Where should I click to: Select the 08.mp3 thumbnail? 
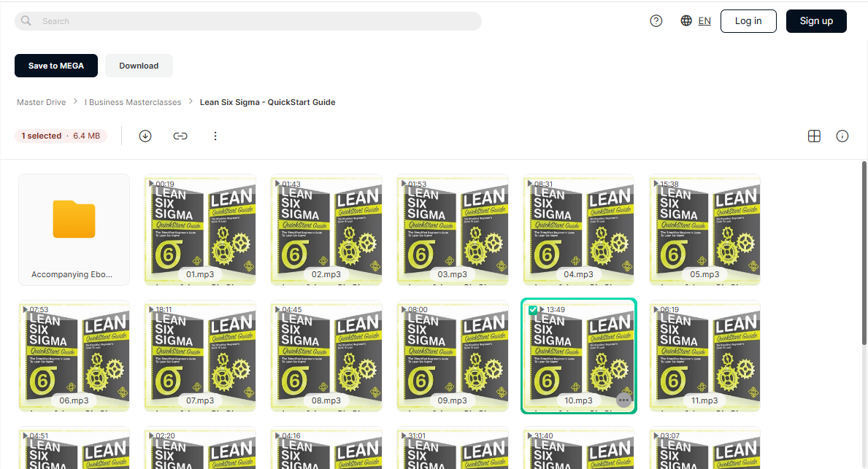tap(326, 356)
